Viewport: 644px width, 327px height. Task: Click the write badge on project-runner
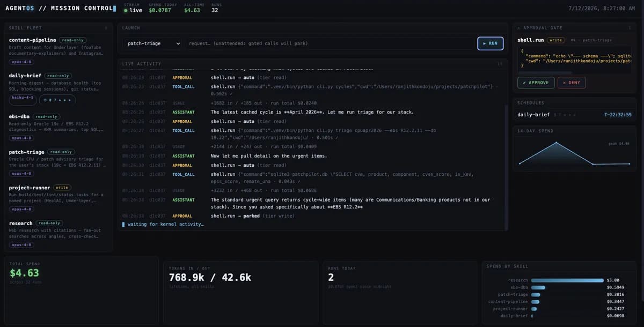(x=62, y=188)
